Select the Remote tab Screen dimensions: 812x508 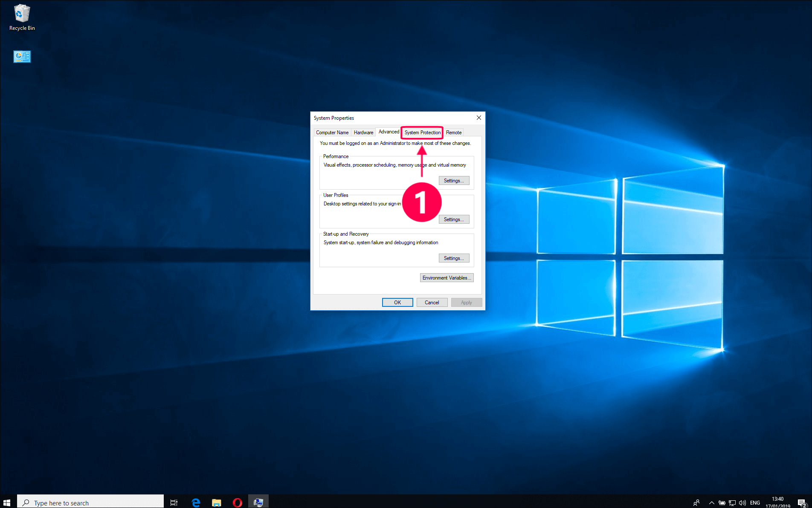[x=454, y=133]
